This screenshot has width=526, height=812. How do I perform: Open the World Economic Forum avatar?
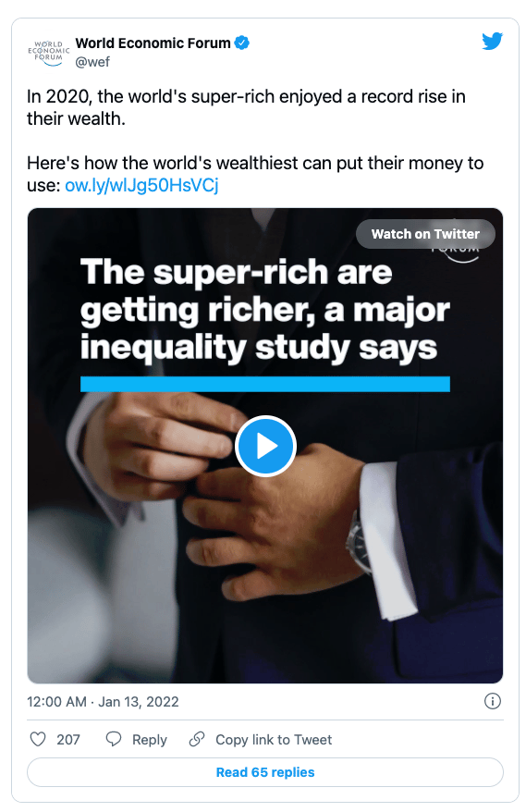coord(49,53)
